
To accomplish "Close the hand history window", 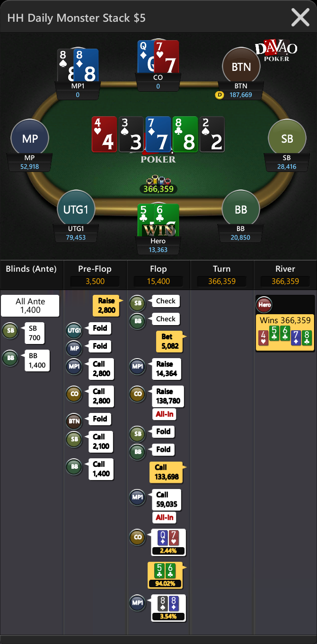I will 300,17.
